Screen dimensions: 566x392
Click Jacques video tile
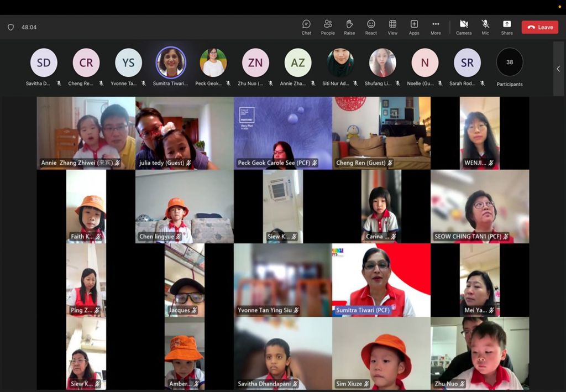pyautogui.click(x=185, y=280)
